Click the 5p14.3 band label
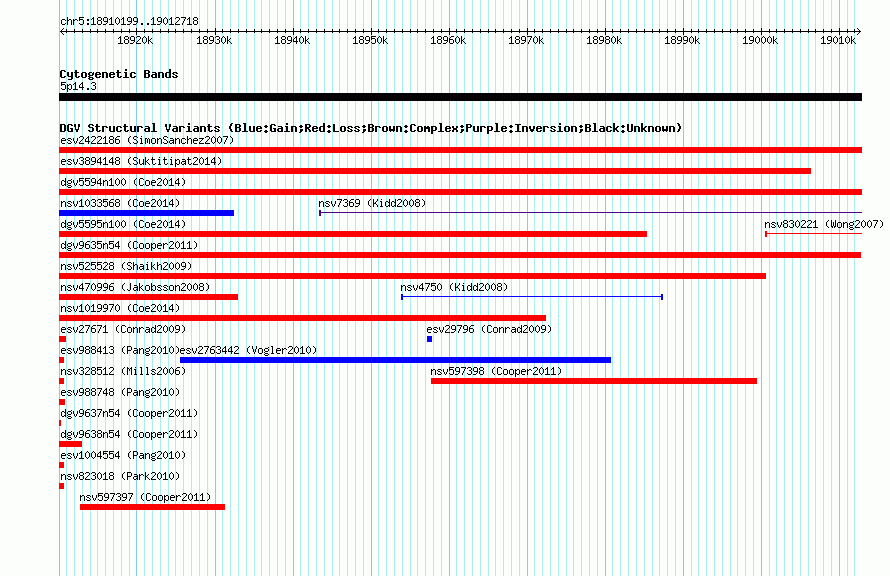The image size is (890, 576). tap(78, 86)
